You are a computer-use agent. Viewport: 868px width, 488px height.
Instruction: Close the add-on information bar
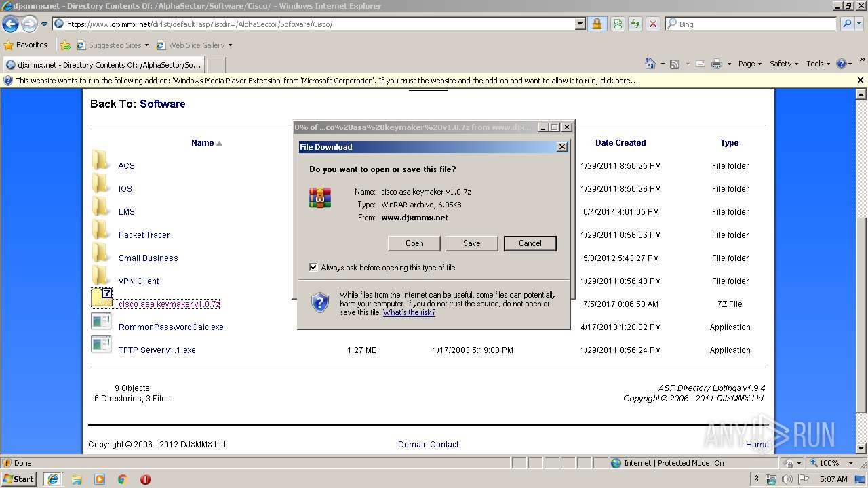click(861, 80)
